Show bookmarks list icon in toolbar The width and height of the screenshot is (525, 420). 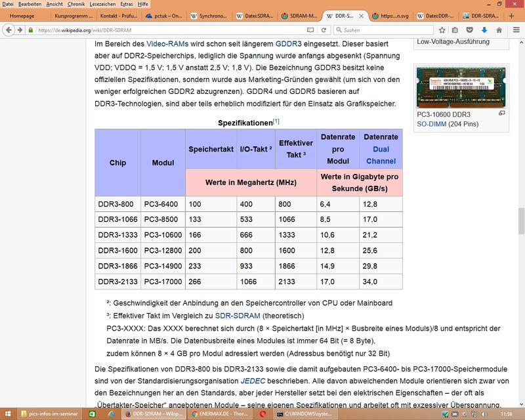[456, 30]
